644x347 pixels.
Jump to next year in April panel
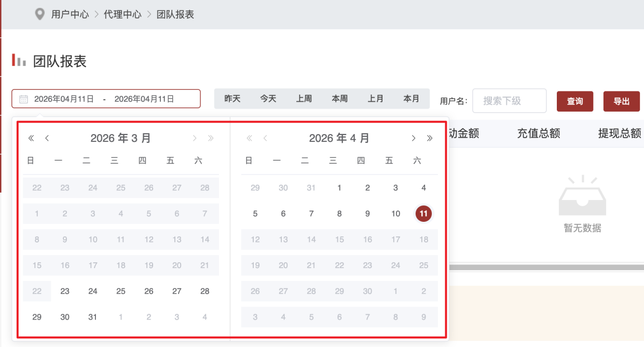tap(430, 138)
